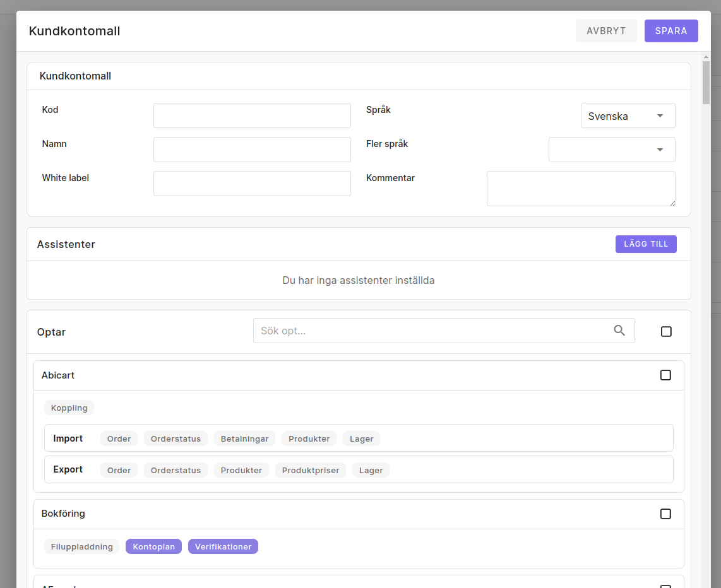Image resolution: width=721 pixels, height=588 pixels.
Task: Toggle the Import Orderstatus chip
Action: click(x=176, y=438)
